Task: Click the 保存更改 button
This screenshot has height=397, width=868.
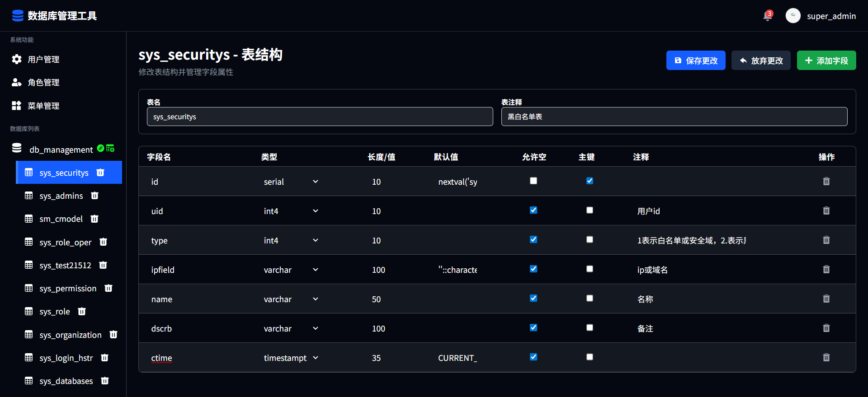Action: pyautogui.click(x=695, y=61)
